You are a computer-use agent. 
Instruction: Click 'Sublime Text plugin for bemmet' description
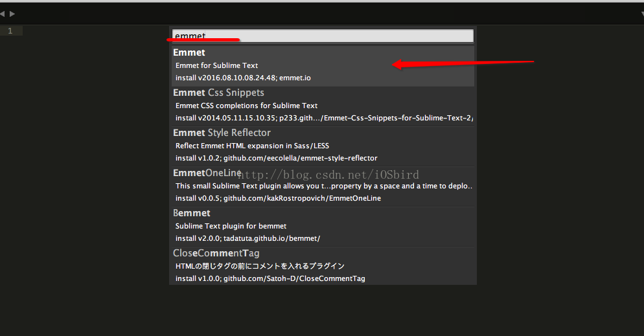(x=231, y=227)
